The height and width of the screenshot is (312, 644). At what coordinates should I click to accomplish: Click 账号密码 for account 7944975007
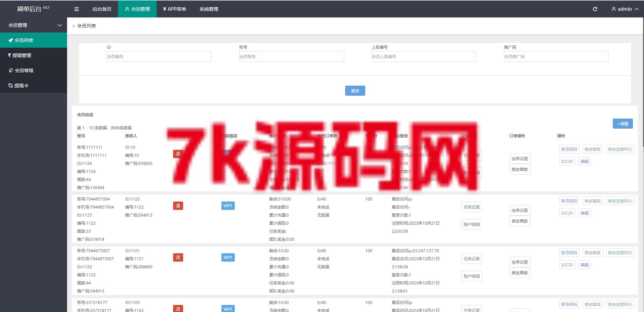pyautogui.click(x=569, y=253)
